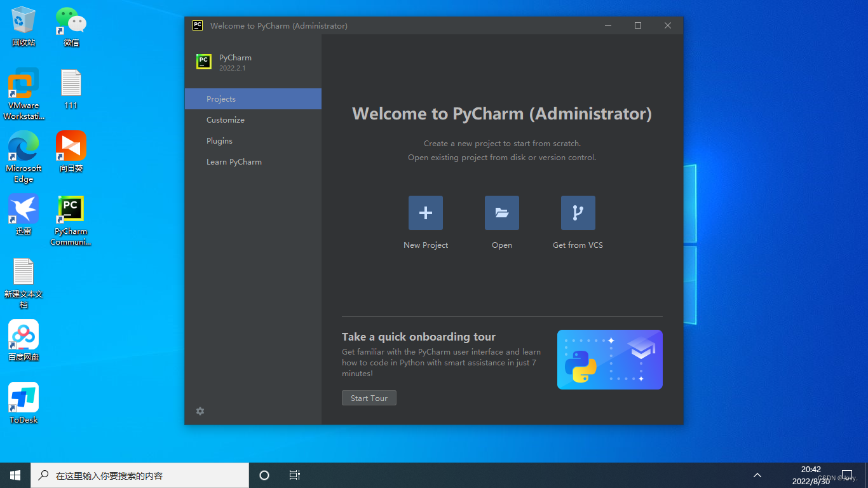Click the Start Tour button
Viewport: 868px width, 488px height.
(369, 398)
